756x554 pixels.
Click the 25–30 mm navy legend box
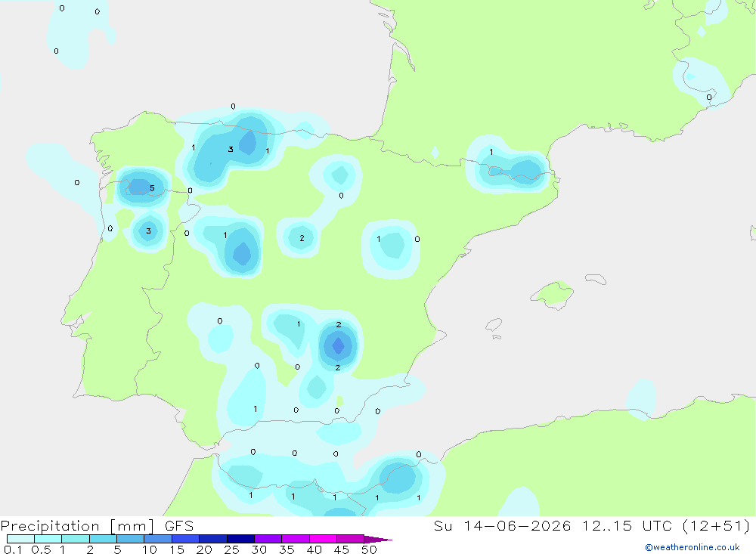[240, 539]
